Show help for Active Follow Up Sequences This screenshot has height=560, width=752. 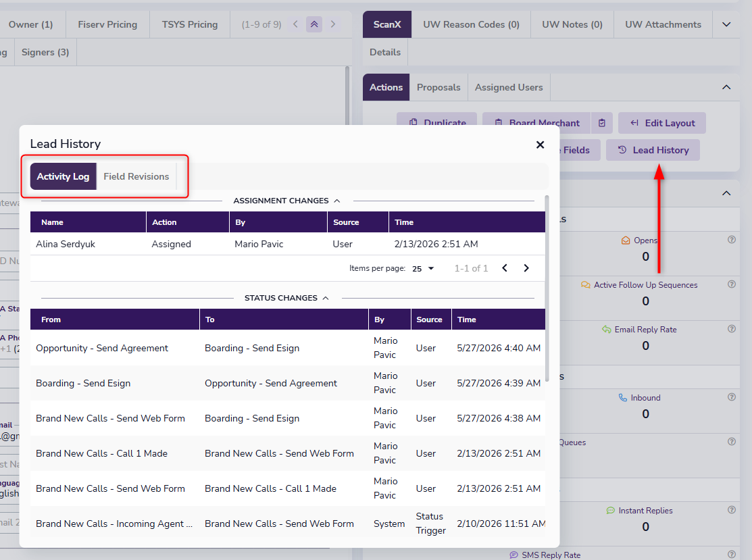point(731,284)
